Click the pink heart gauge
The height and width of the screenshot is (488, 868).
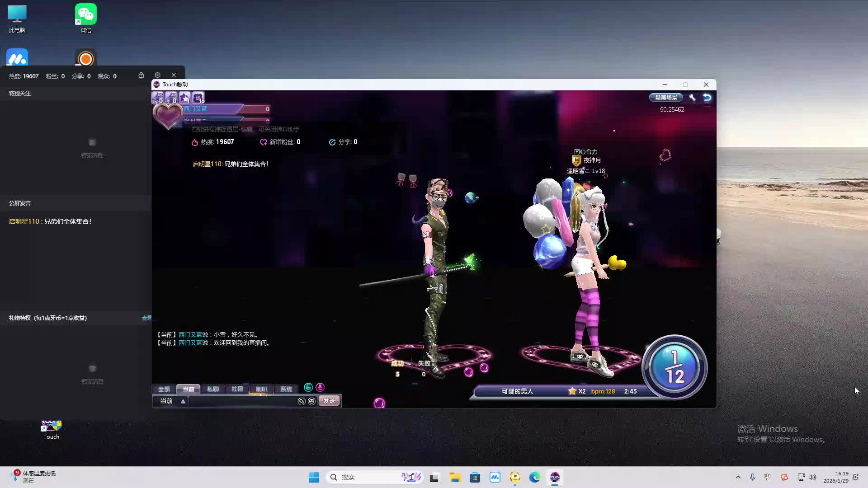pos(168,116)
